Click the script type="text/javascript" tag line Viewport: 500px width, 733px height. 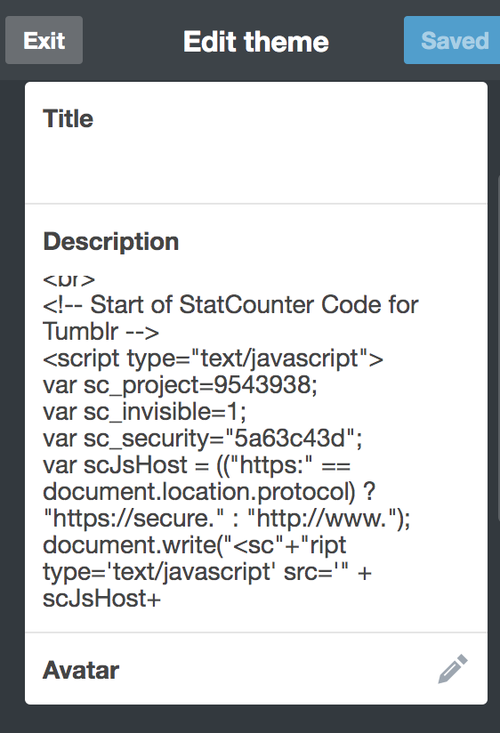point(213,359)
